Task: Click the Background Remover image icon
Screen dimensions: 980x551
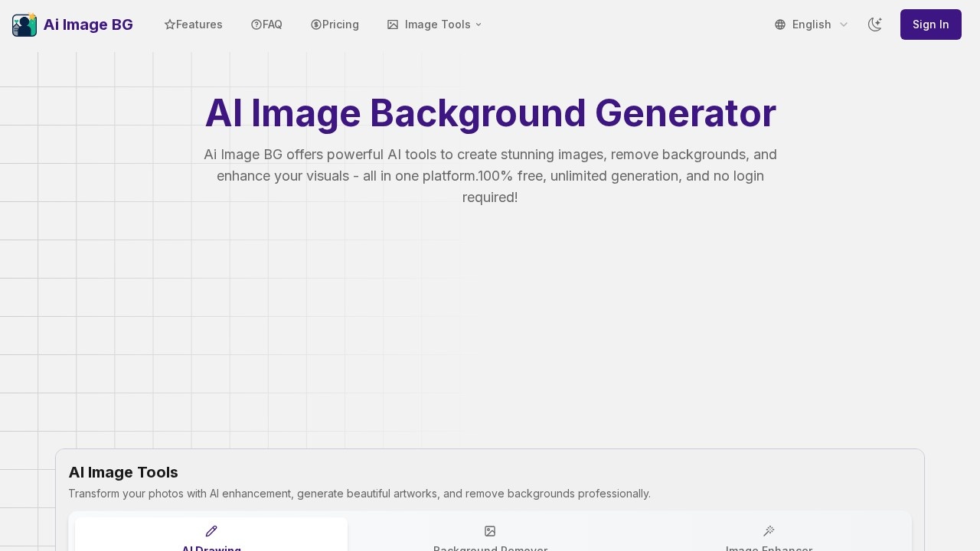Action: pyautogui.click(x=490, y=531)
